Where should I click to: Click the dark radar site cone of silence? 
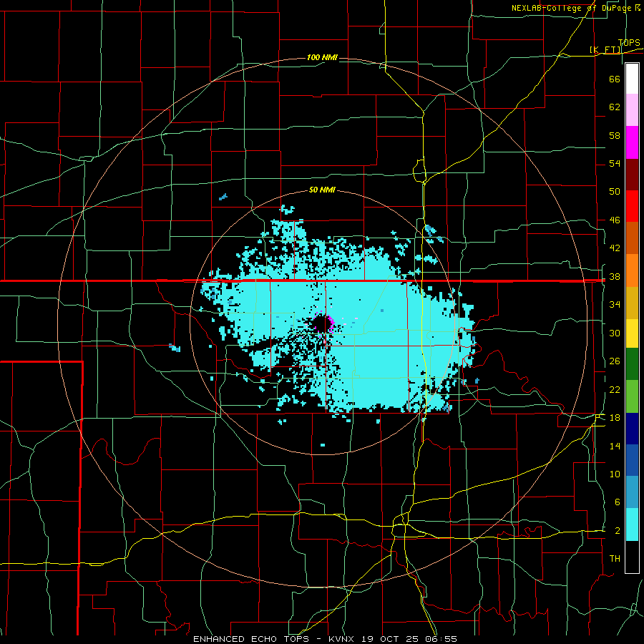[323, 324]
